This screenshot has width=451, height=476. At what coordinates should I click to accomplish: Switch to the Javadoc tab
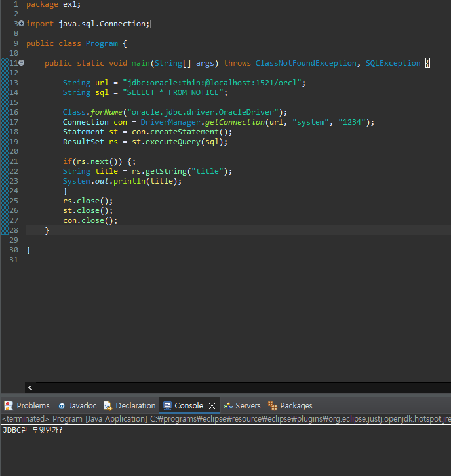tap(77, 406)
